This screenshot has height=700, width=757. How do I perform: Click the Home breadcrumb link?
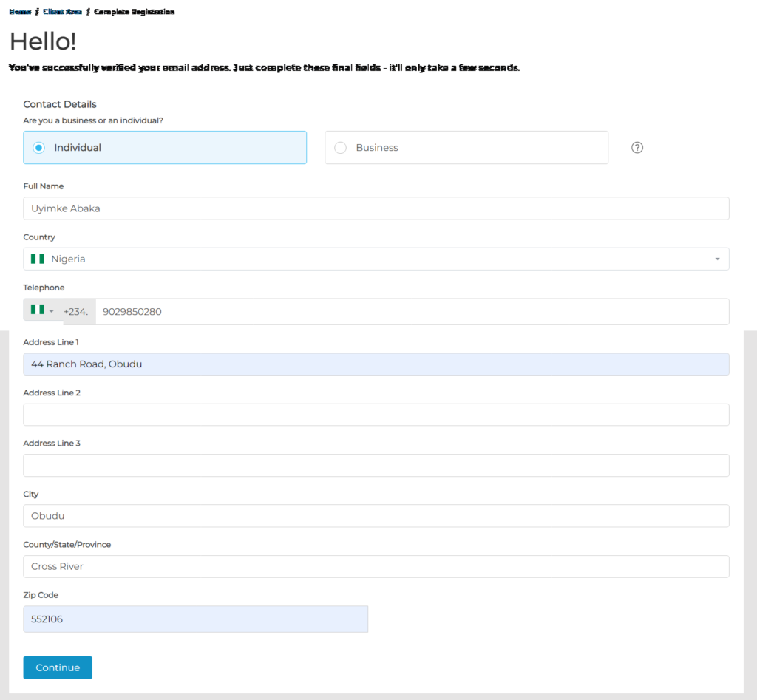point(20,12)
